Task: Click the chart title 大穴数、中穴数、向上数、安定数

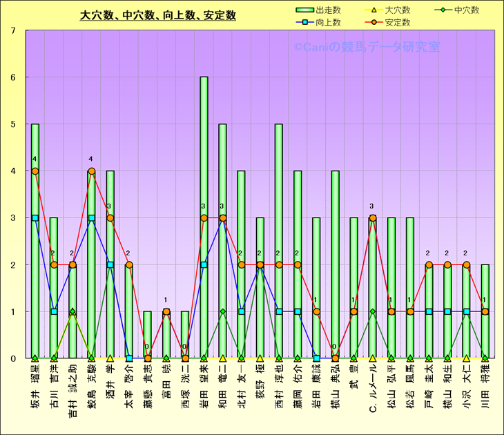Action: tap(157, 14)
